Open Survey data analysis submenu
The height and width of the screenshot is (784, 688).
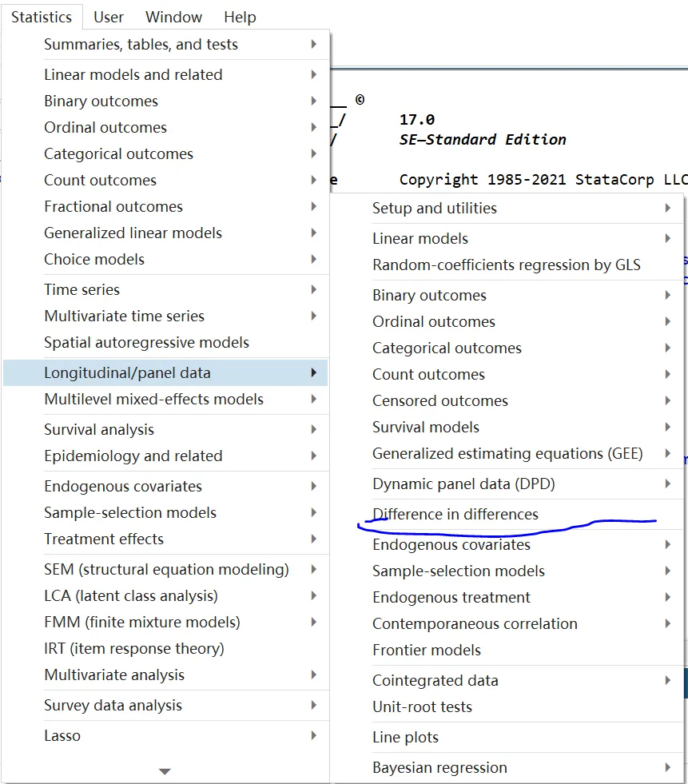165,706
